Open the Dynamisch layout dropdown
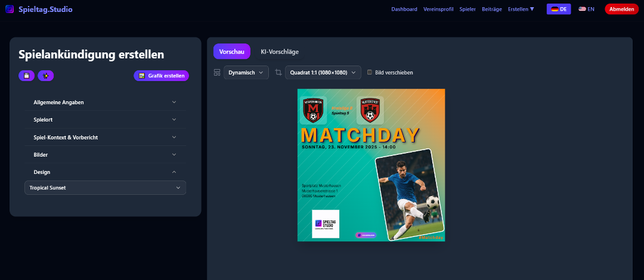 coord(246,72)
